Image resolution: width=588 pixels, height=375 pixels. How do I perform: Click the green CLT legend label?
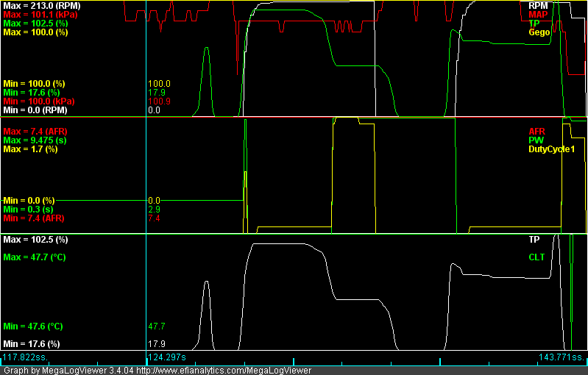[x=536, y=257]
